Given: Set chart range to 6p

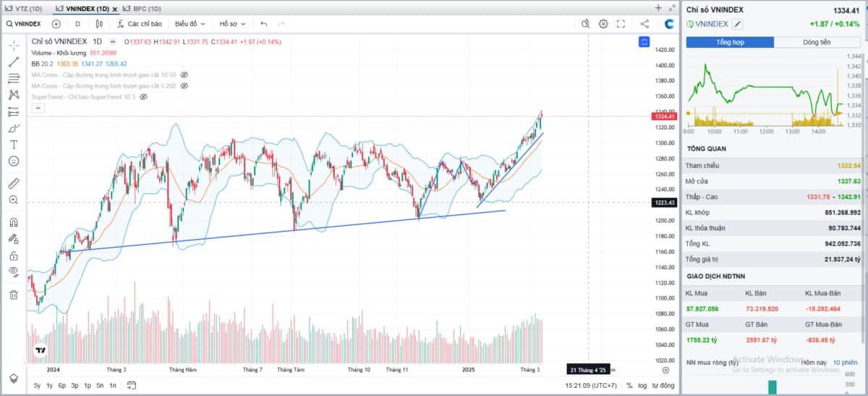Looking at the screenshot, I should pos(62,385).
